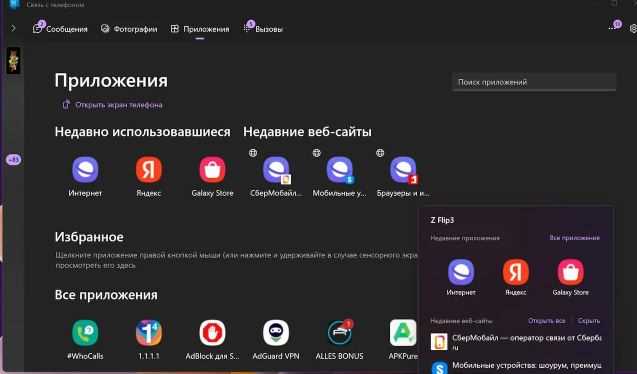Open Мобильные устройства: шоурум website entry
The width and height of the screenshot is (637, 374).
(x=516, y=366)
